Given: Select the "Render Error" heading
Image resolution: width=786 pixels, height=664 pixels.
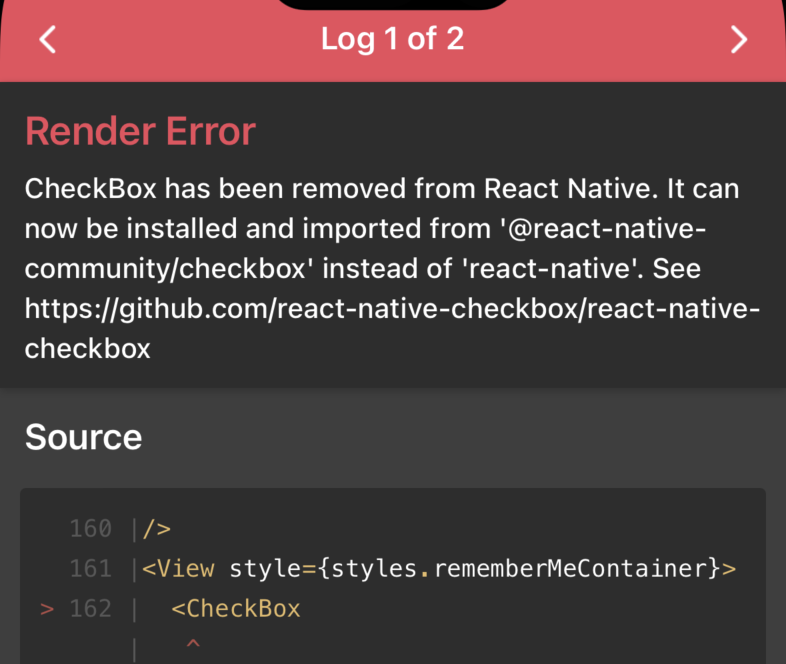Looking at the screenshot, I should [x=140, y=131].
